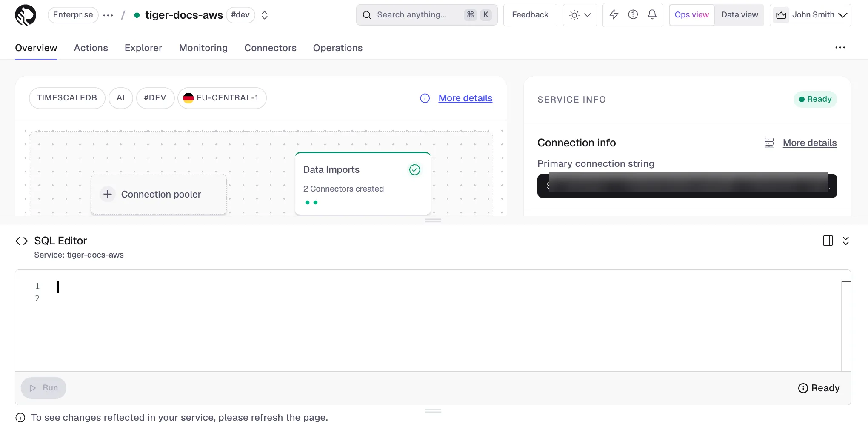Click the #dev tag beside the service name
The width and height of the screenshot is (868, 430).
click(240, 15)
